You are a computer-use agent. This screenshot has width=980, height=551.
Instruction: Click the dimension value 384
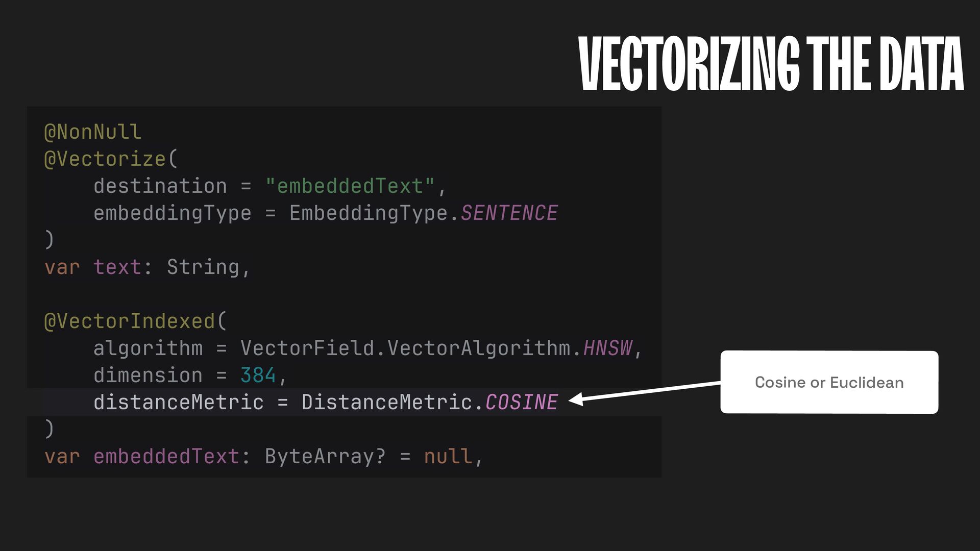click(x=258, y=375)
